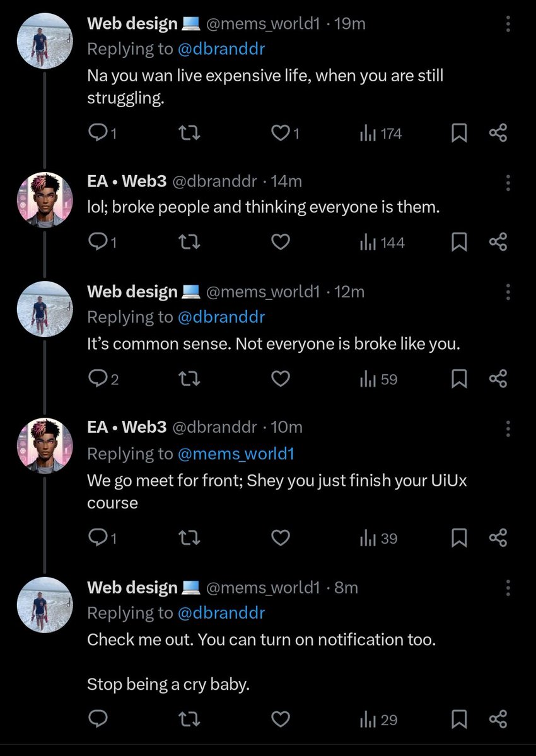Open @dbranddr mention link in first tweet
536x756 pixels.
pyautogui.click(x=221, y=48)
